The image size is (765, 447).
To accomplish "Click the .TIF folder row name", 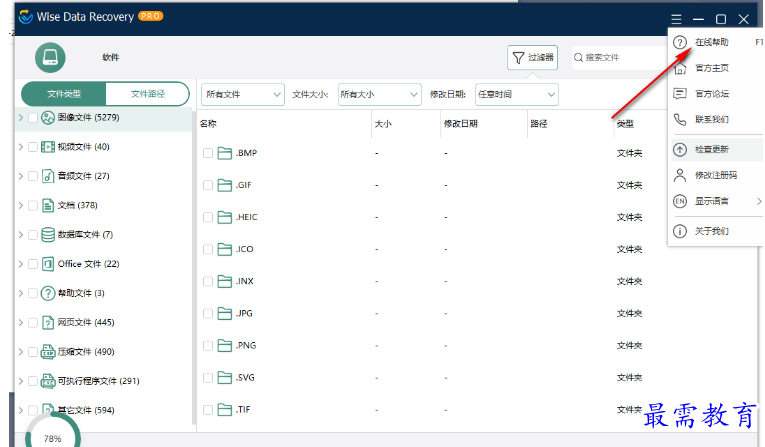I will (243, 410).
